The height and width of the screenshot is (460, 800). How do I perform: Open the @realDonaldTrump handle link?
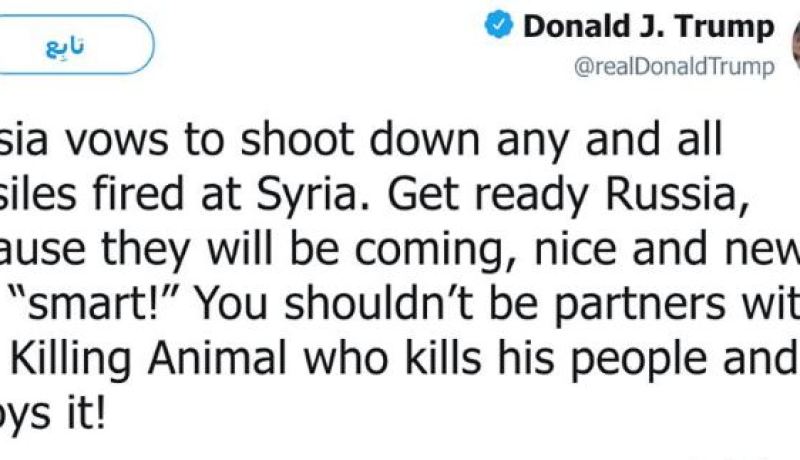coord(674,67)
